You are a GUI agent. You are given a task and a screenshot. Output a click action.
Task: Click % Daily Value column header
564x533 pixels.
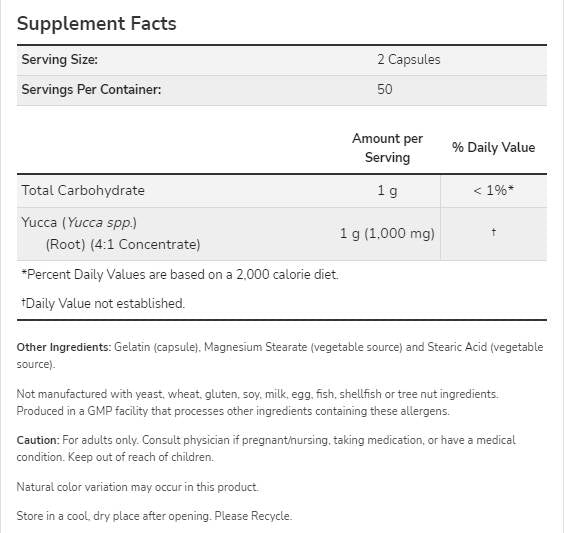point(494,147)
